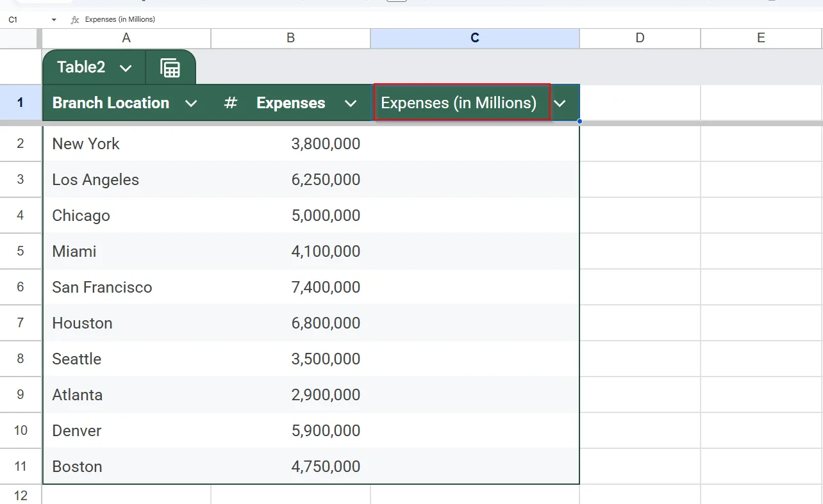Screen dimensions: 823x504
Task: Click the 4,750,000 expenses value
Action: pos(326,467)
